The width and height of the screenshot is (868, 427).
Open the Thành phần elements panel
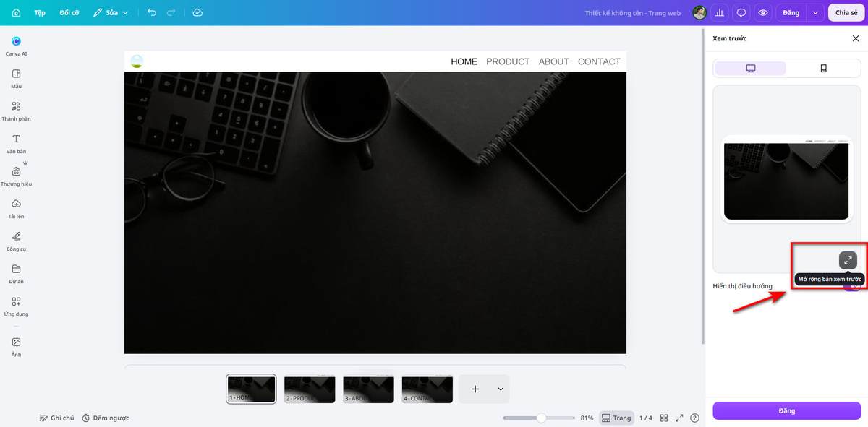pos(16,111)
